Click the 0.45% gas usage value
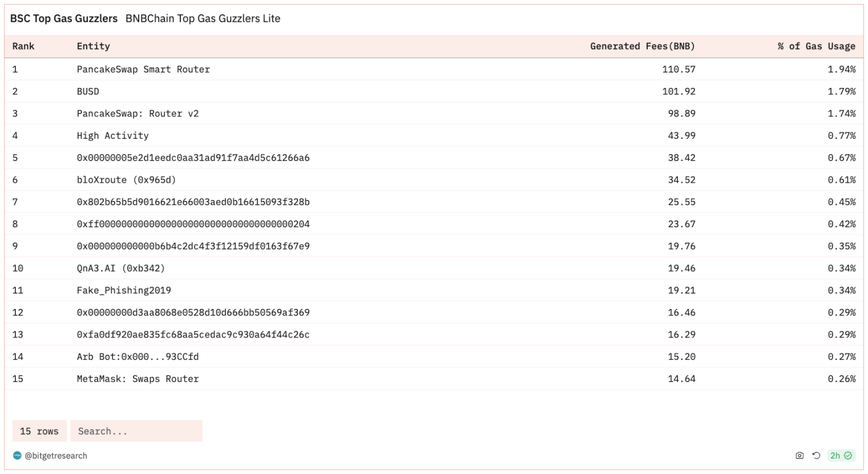868x474 pixels. [842, 202]
